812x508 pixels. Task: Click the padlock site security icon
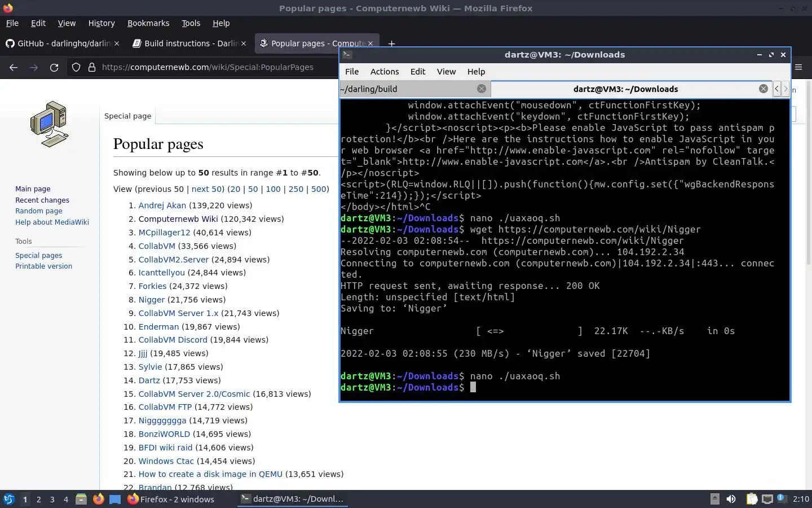click(x=92, y=67)
